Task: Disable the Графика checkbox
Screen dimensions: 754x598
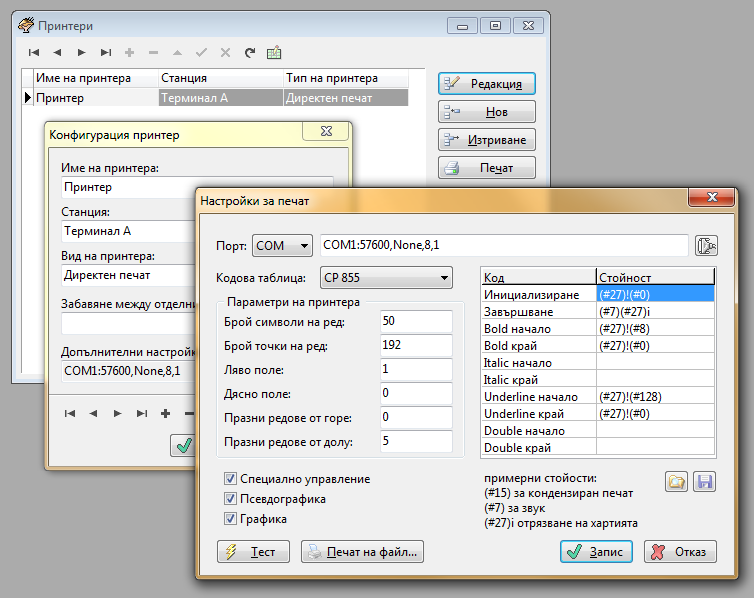Action: 231,519
